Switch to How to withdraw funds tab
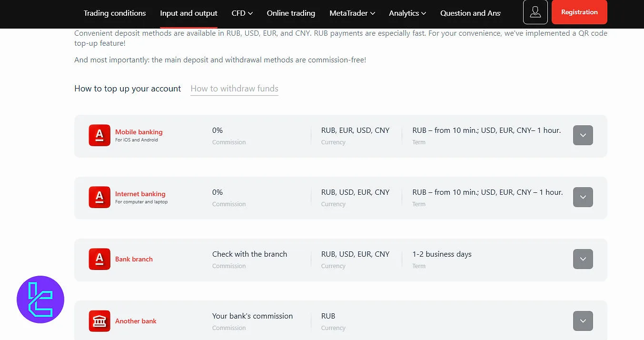This screenshot has width=644, height=340. click(234, 89)
